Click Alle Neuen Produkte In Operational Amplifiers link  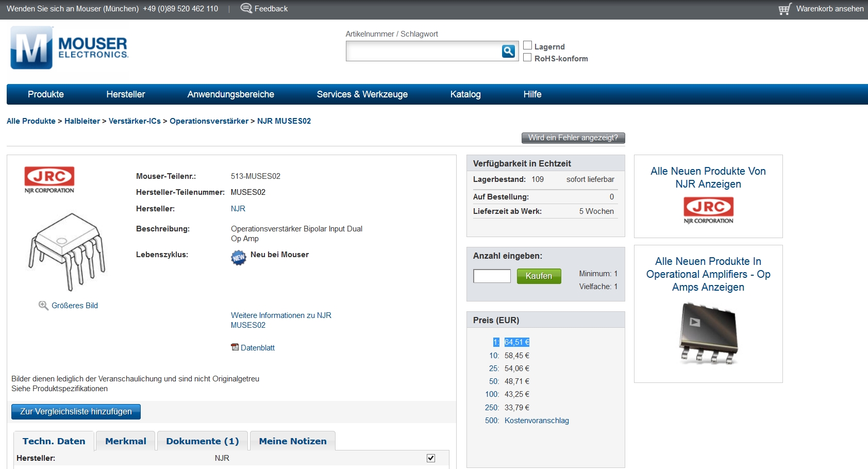(708, 274)
